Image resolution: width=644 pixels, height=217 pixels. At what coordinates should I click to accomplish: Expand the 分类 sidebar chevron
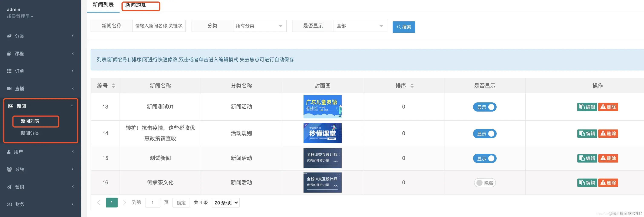[73, 36]
